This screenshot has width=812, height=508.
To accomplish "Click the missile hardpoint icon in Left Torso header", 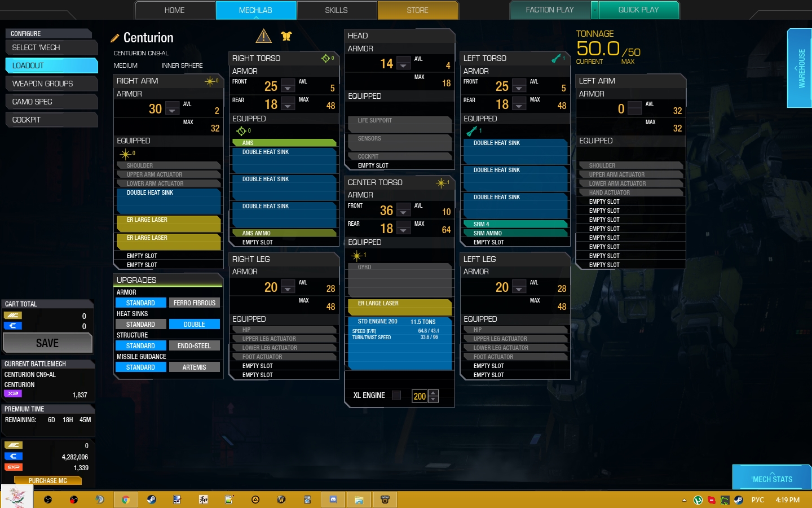I will 557,58.
